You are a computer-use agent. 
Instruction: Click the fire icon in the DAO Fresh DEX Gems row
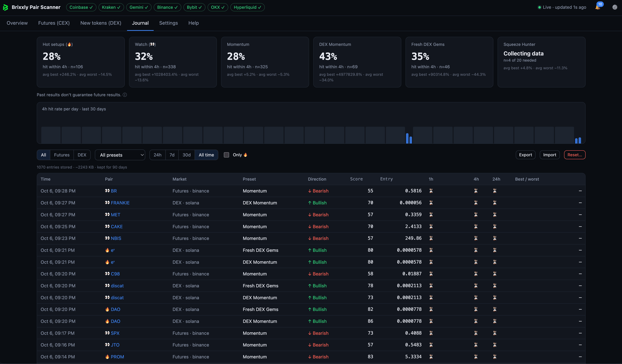point(107,309)
